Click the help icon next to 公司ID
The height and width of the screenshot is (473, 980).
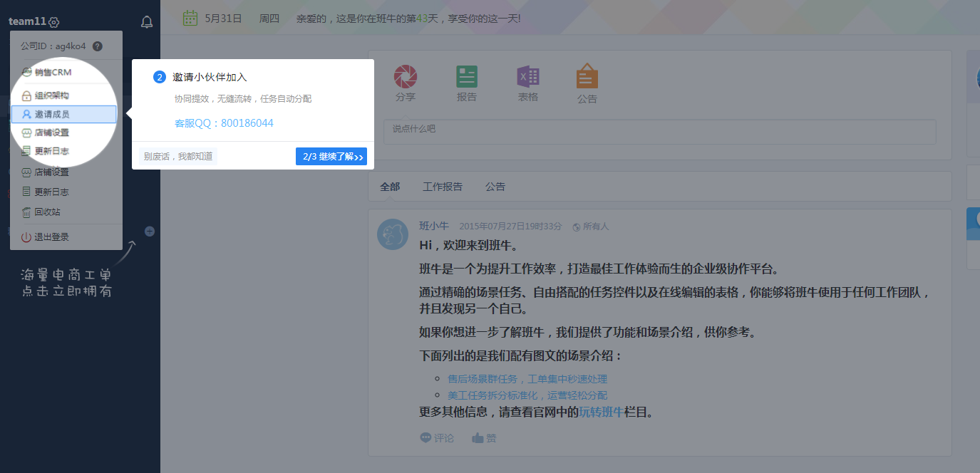tap(98, 46)
